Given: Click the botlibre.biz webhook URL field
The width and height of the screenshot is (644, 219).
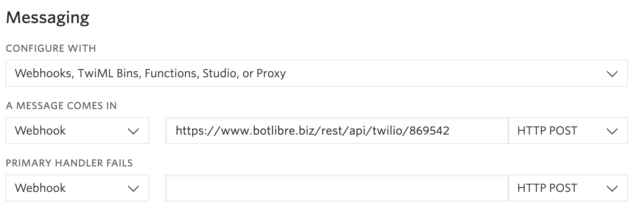Looking at the screenshot, I should click(x=337, y=131).
